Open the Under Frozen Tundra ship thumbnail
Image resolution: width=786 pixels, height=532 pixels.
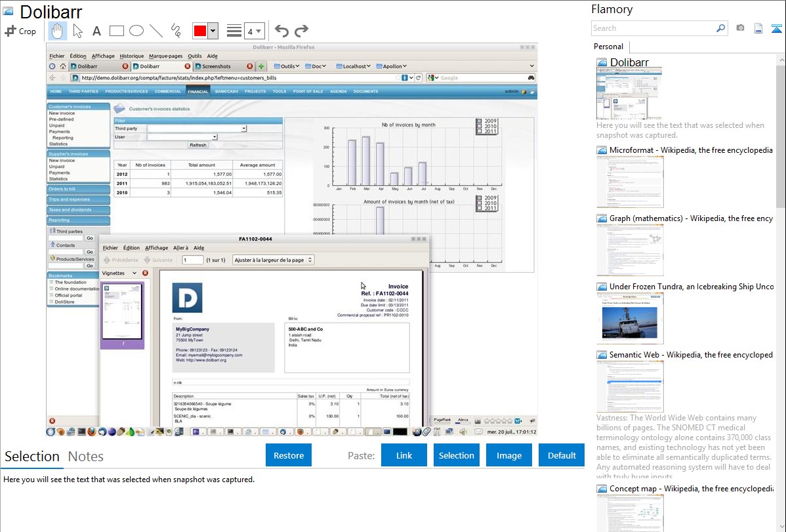pos(630,318)
